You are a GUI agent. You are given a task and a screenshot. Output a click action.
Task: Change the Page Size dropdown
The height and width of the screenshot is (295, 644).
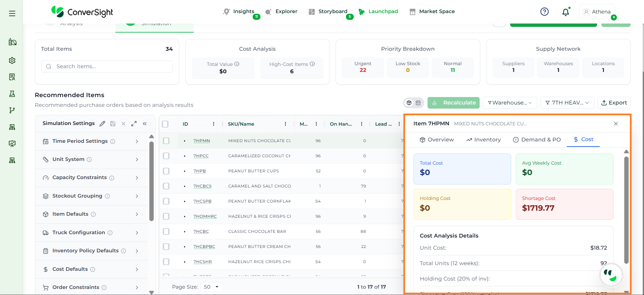(211, 287)
